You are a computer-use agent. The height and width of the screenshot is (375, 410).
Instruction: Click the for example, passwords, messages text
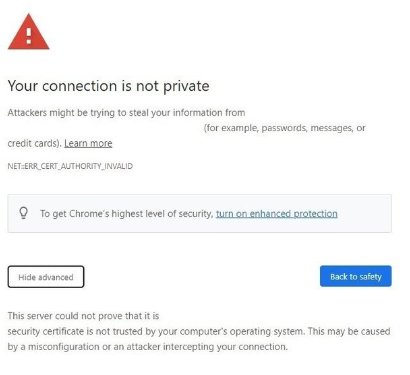click(x=279, y=128)
